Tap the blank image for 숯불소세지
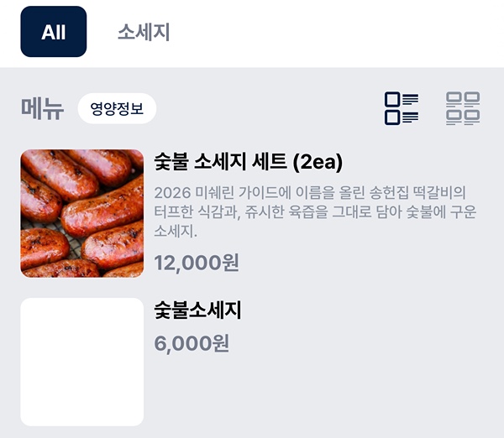 pyautogui.click(x=82, y=362)
